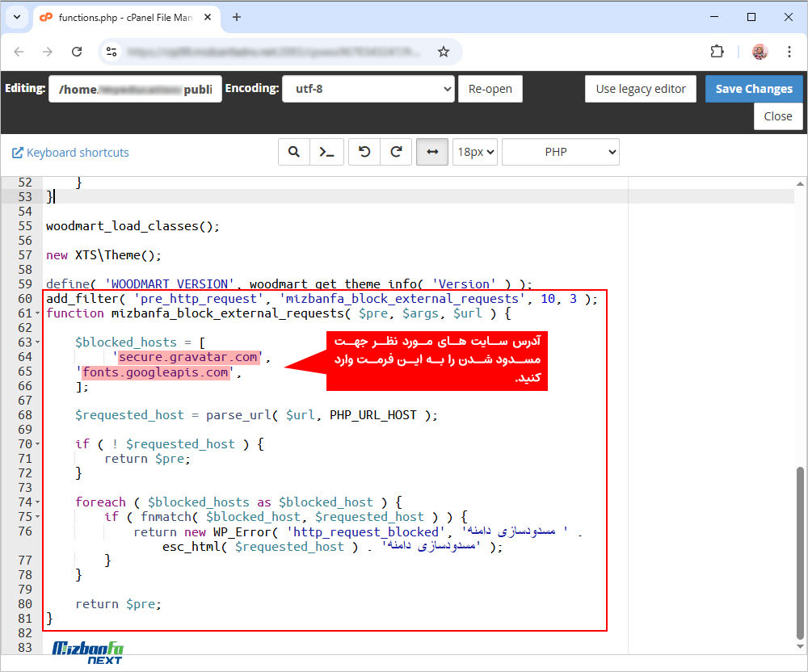Image resolution: width=808 pixels, height=672 pixels.
Task: Open the utf-8 encoding dropdown
Action: [x=368, y=89]
